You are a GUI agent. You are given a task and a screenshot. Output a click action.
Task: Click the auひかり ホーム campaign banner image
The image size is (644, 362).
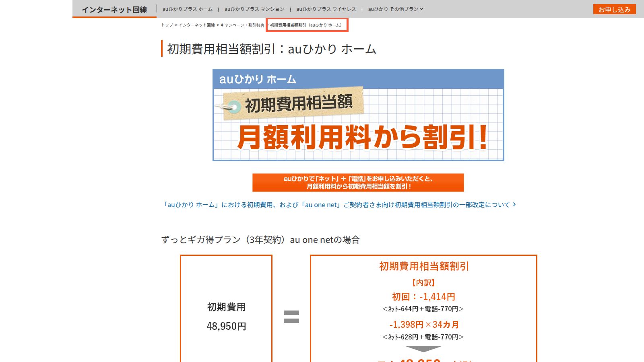(x=358, y=115)
